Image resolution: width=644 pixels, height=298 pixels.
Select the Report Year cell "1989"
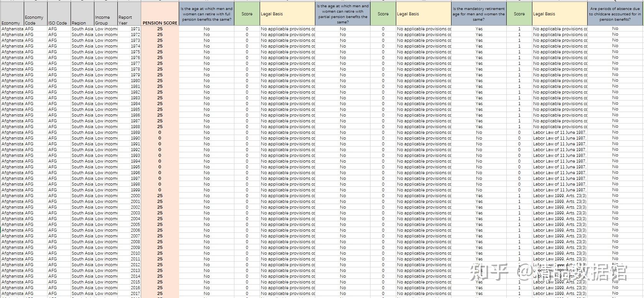click(129, 132)
